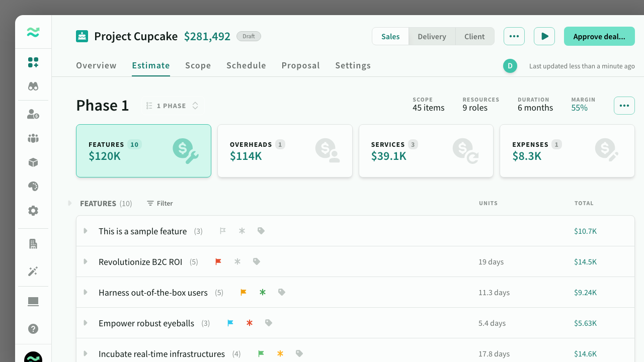Open the color palette theme icon
Screen dimensions: 644x362
(33, 187)
